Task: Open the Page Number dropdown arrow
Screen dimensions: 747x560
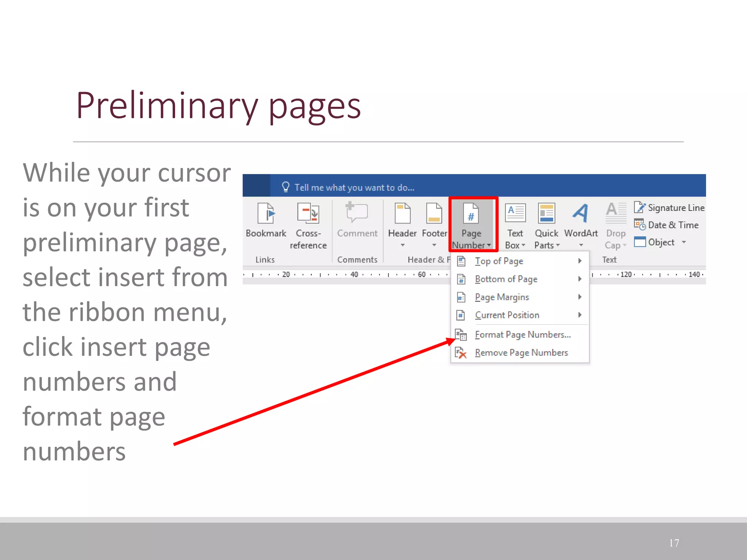Action: point(489,245)
